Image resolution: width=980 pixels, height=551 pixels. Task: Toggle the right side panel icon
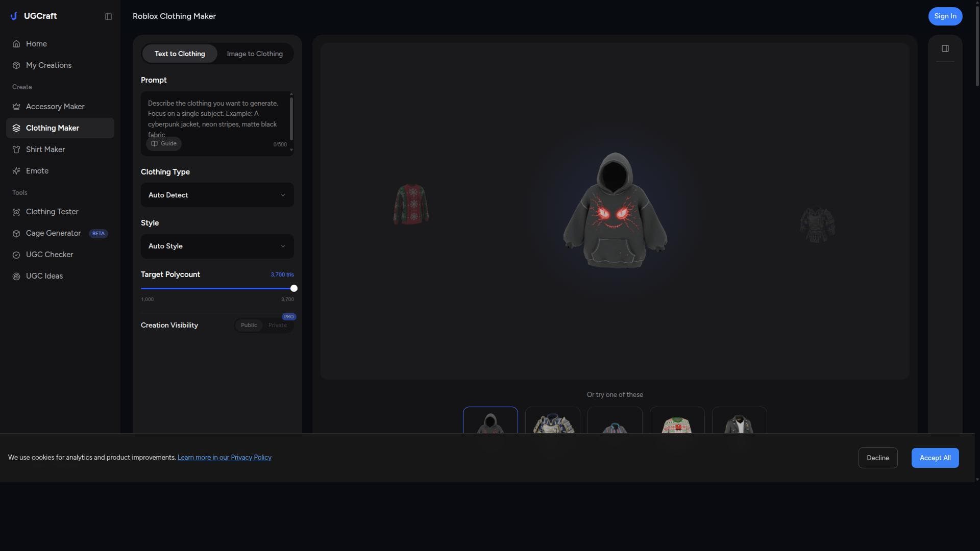pos(945,48)
